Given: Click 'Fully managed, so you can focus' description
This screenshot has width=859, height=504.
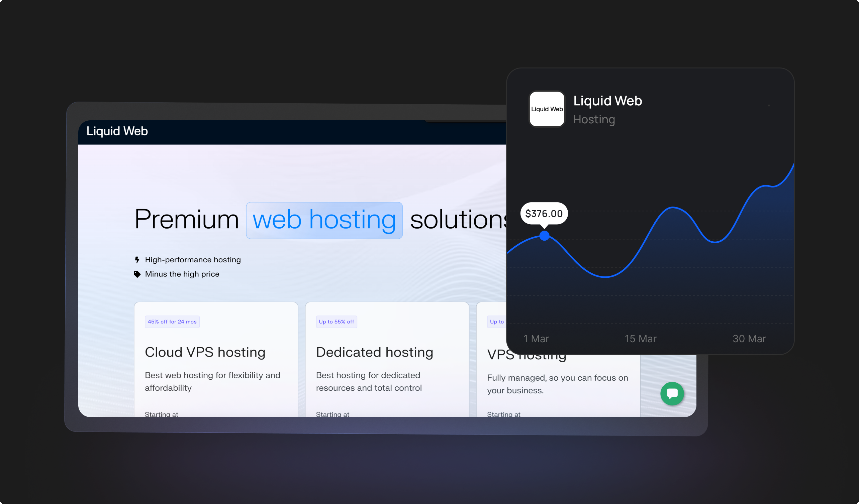Looking at the screenshot, I should (x=557, y=384).
